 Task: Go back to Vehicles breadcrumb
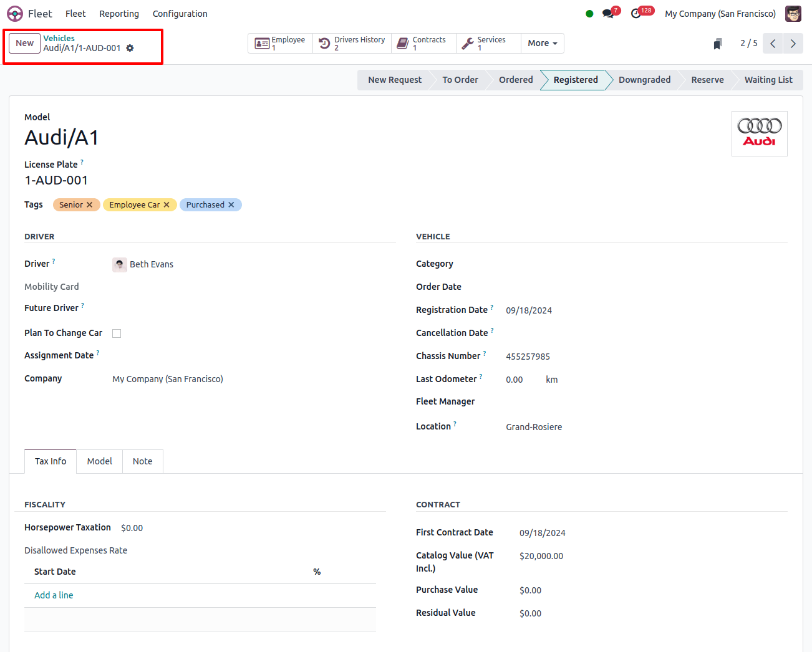tap(59, 39)
